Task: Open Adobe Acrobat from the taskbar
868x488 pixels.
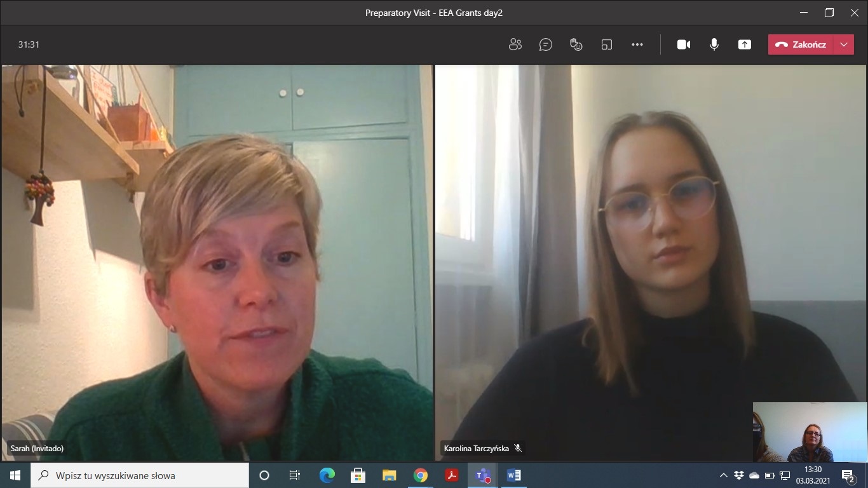Action: coord(452,475)
